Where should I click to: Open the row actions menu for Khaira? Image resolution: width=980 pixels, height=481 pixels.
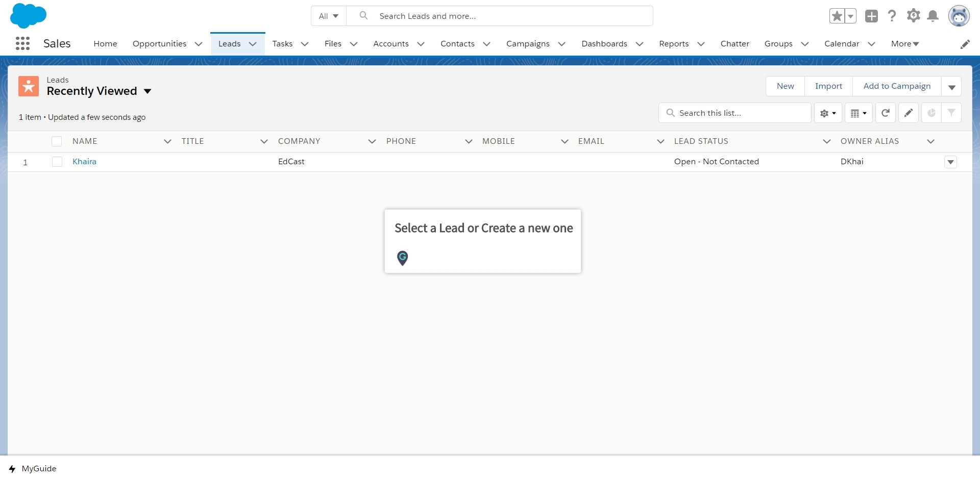pos(950,162)
